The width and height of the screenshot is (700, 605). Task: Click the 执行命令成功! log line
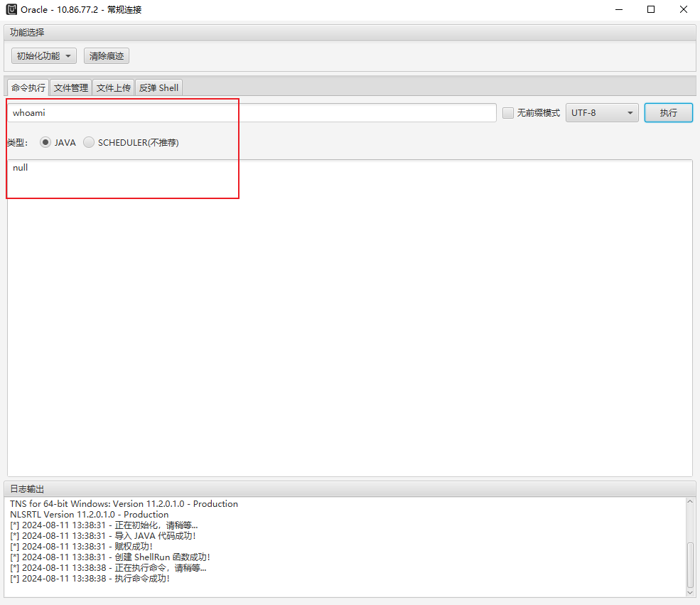tap(90, 578)
